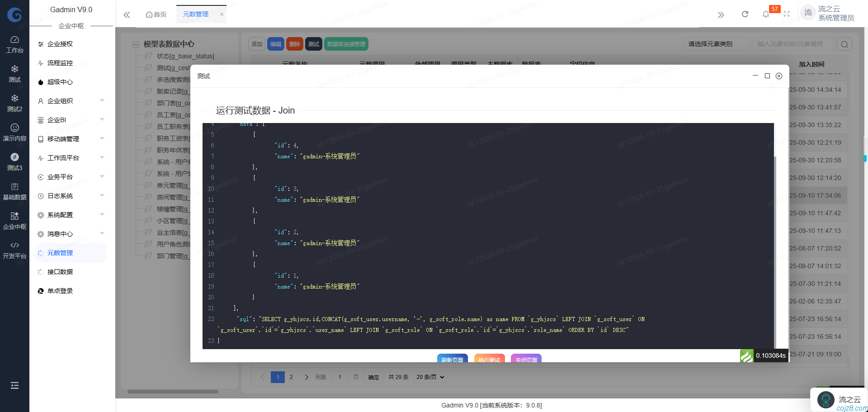The width and height of the screenshot is (868, 412).
Task: Collapse tabs with the double-left arrow icon
Action: 127,15
